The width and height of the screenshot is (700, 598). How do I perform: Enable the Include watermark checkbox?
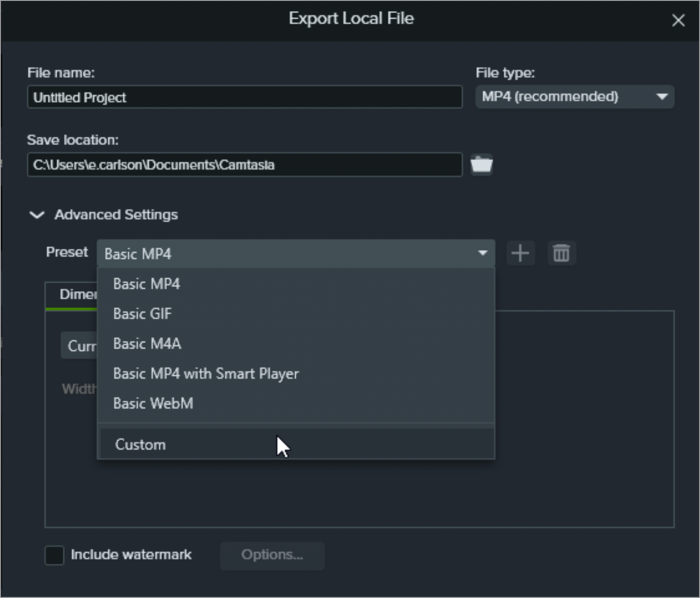pos(55,555)
